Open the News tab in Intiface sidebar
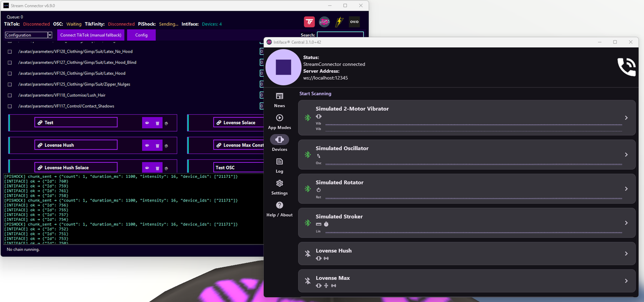The height and width of the screenshot is (302, 644). [x=279, y=99]
